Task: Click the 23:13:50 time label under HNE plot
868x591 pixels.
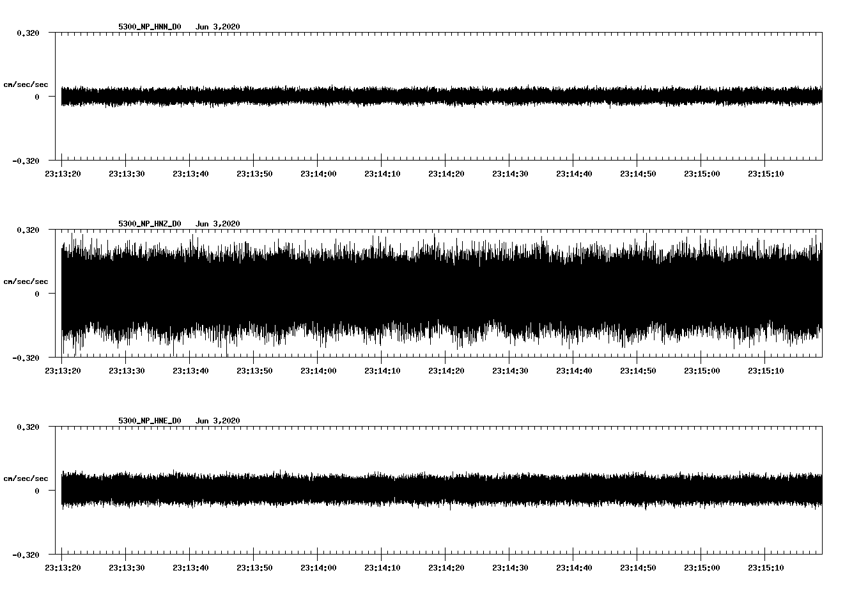Action: click(254, 567)
